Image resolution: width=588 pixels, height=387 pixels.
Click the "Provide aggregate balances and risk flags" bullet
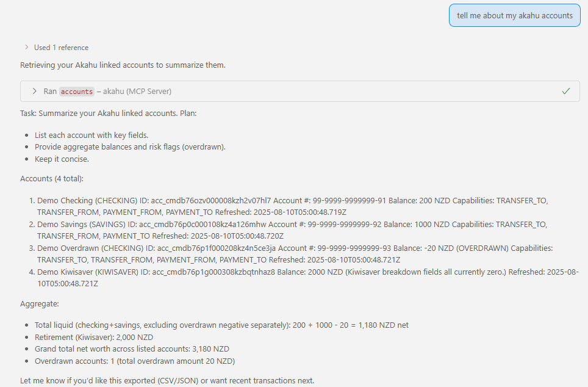130,146
